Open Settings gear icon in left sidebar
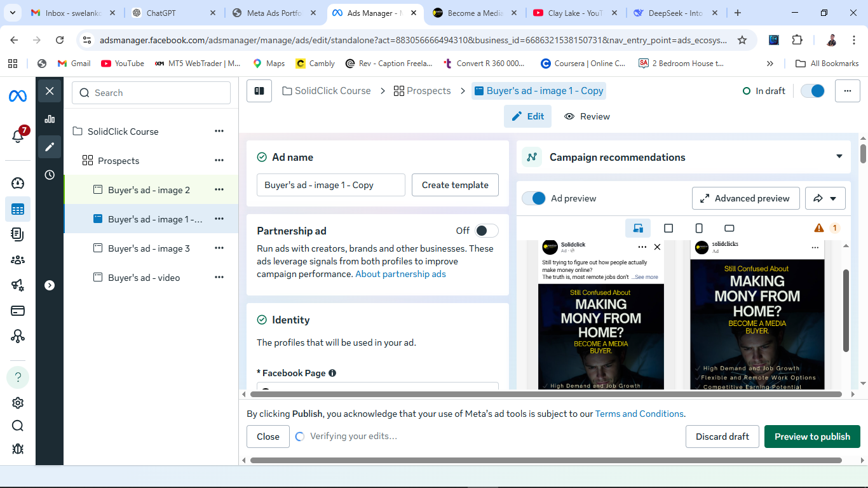The height and width of the screenshot is (488, 868). 18,403
